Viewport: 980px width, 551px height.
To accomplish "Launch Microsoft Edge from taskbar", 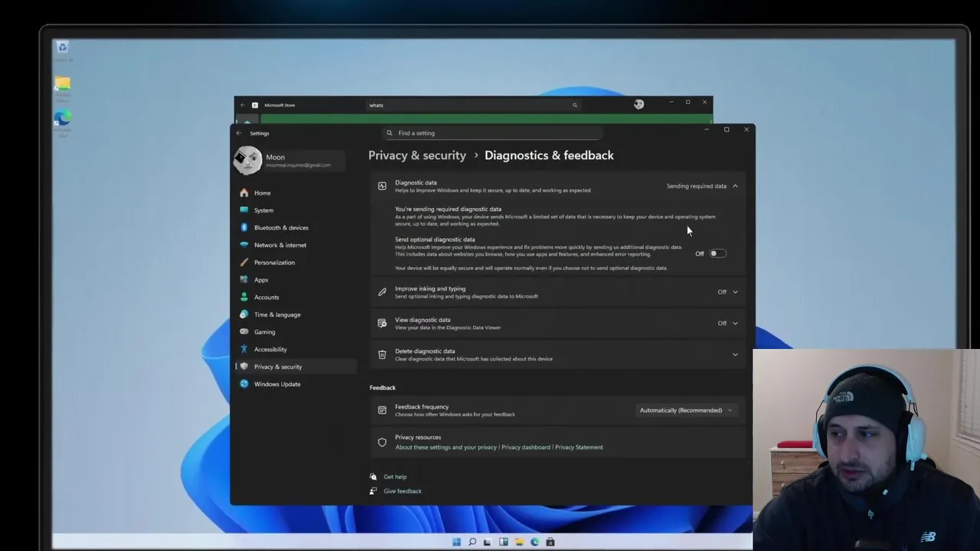I will tap(534, 542).
